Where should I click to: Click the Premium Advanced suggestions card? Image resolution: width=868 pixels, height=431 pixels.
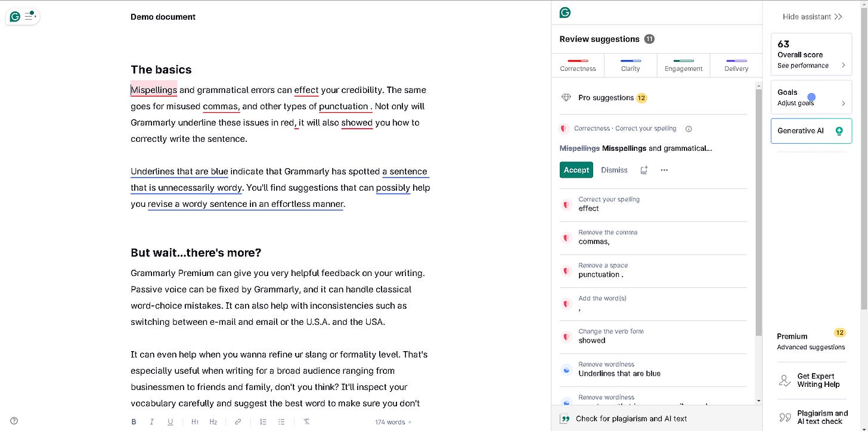pyautogui.click(x=811, y=340)
